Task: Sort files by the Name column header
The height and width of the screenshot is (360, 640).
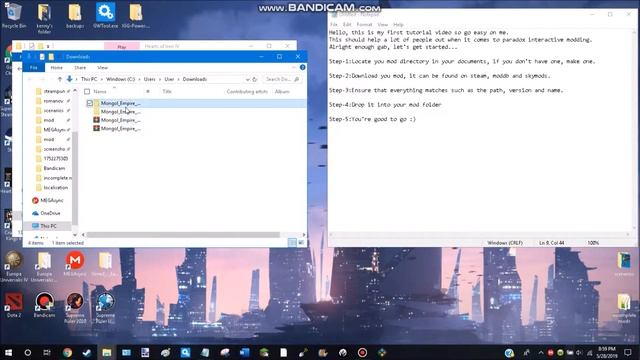Action: [x=100, y=91]
